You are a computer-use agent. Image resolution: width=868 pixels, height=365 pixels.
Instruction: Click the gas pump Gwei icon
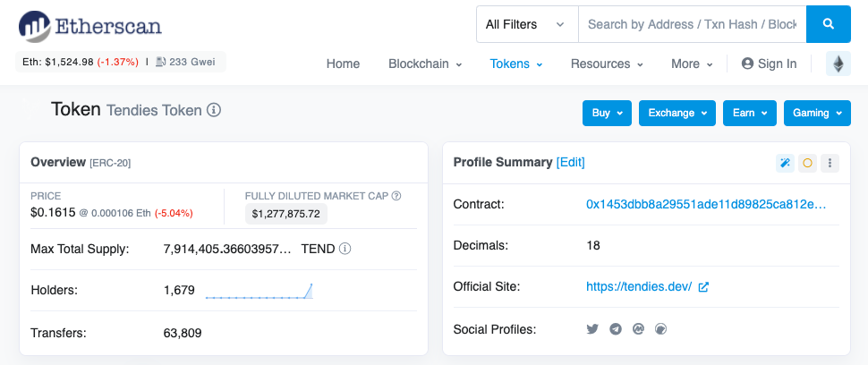[160, 62]
